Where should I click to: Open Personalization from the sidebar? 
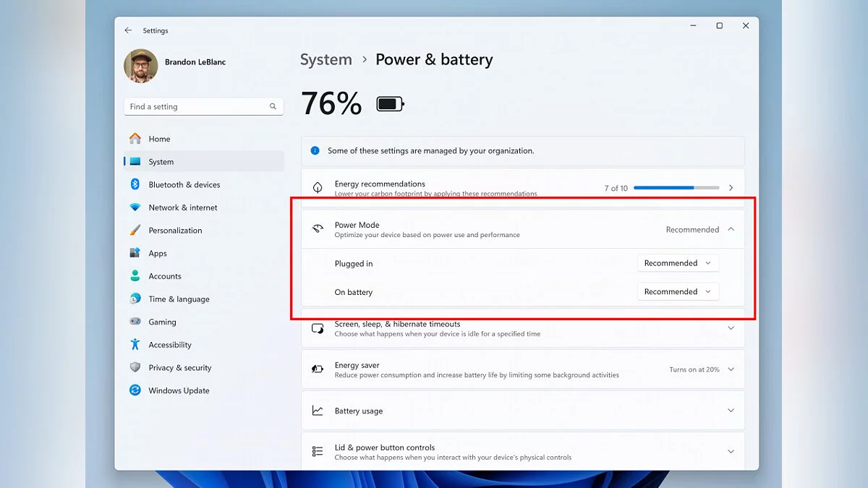pyautogui.click(x=175, y=231)
